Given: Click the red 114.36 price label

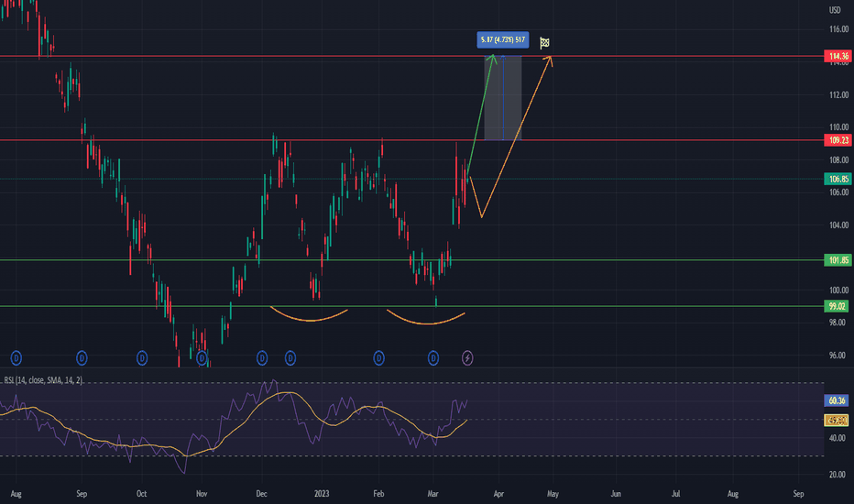Looking at the screenshot, I should tap(838, 56).
